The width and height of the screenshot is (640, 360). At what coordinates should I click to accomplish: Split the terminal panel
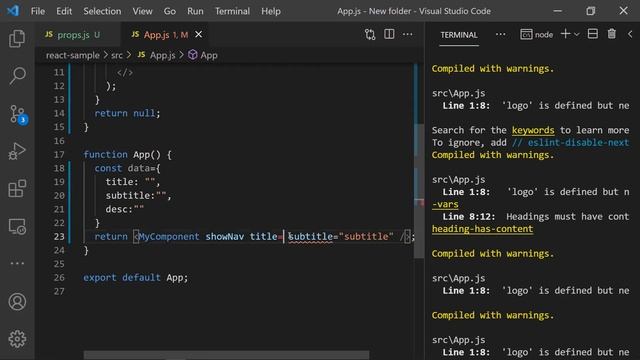(593, 34)
